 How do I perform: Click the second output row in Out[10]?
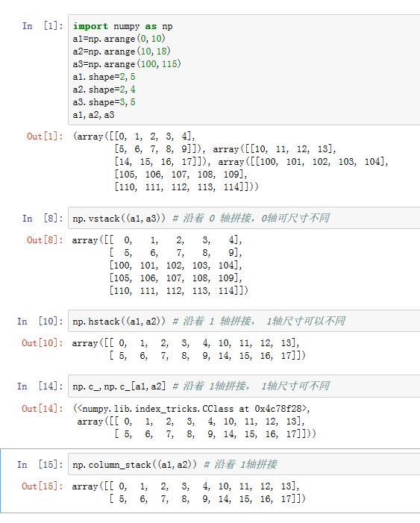(207, 356)
